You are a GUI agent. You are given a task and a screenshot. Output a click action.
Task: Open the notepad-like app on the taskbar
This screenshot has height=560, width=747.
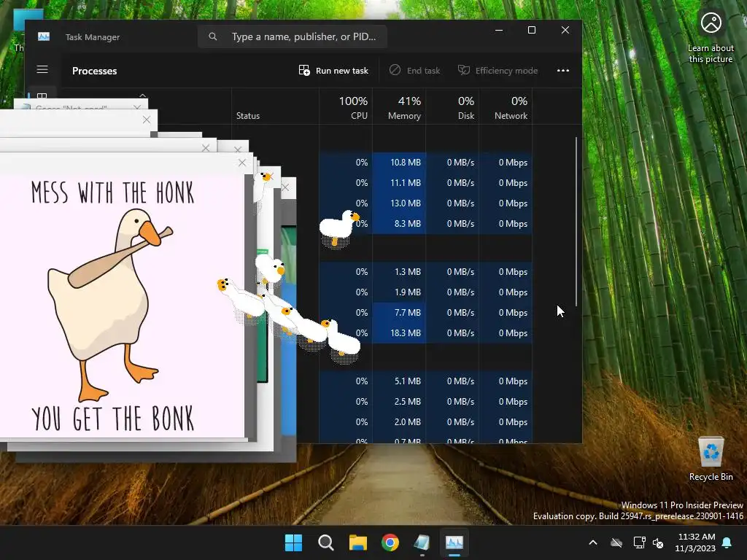422,542
